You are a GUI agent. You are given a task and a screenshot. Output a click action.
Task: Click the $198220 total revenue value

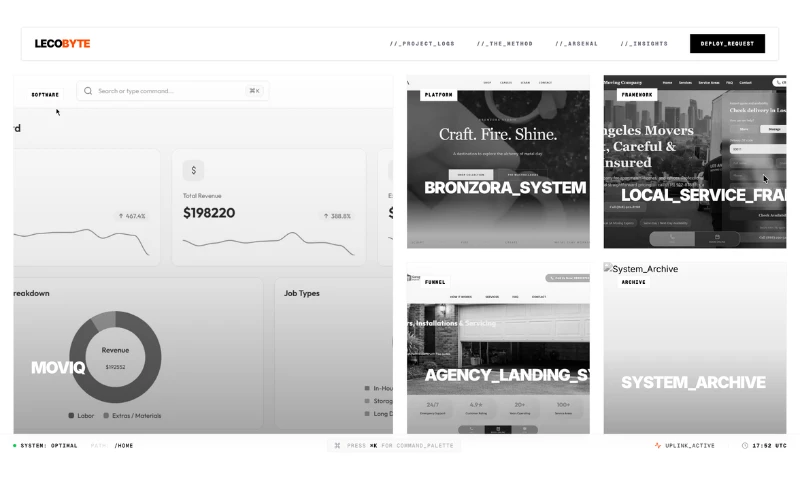[209, 213]
